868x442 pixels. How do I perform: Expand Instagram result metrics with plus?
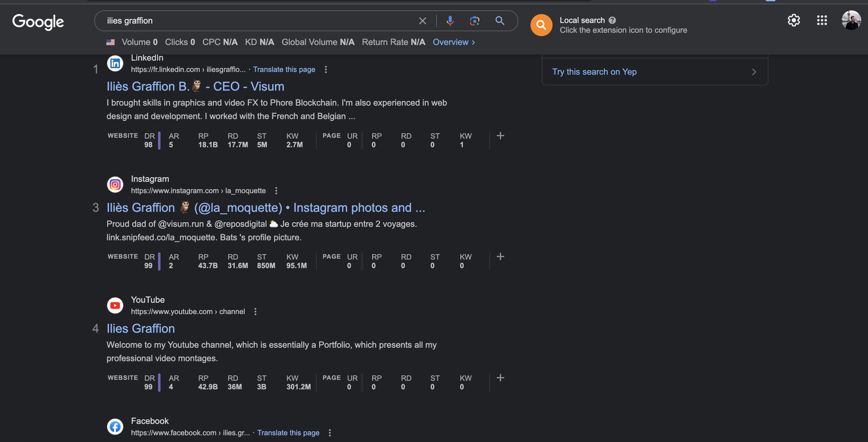[500, 257]
